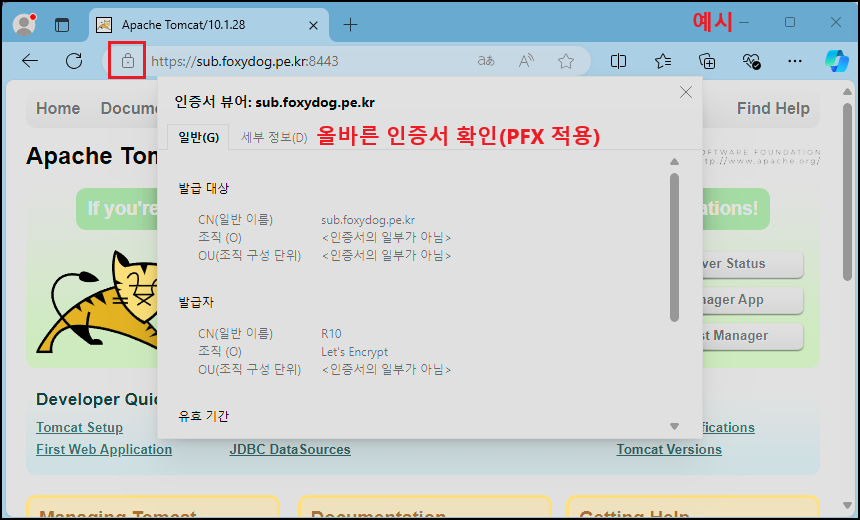860x520 pixels.
Task: Click the Server Status button
Action: coord(753,264)
